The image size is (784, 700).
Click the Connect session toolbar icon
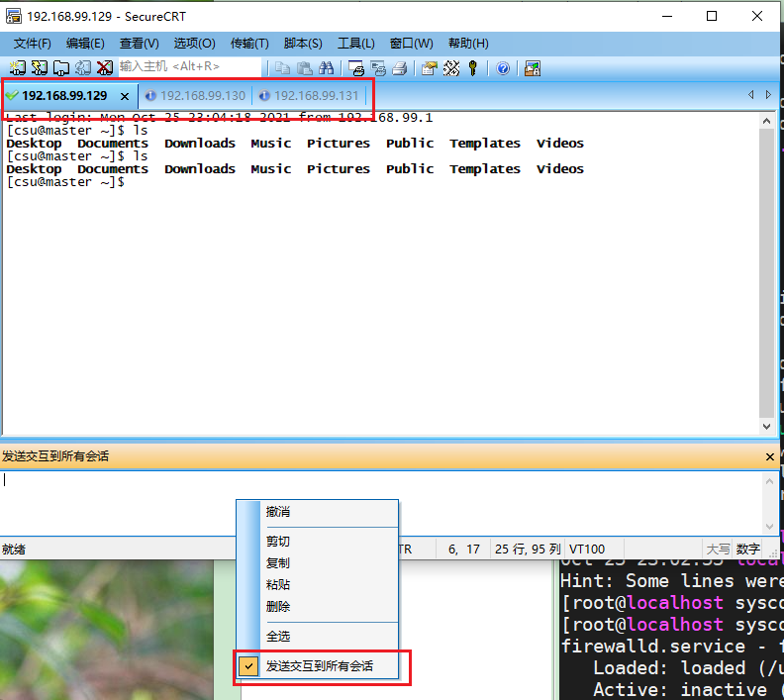pyautogui.click(x=18, y=68)
